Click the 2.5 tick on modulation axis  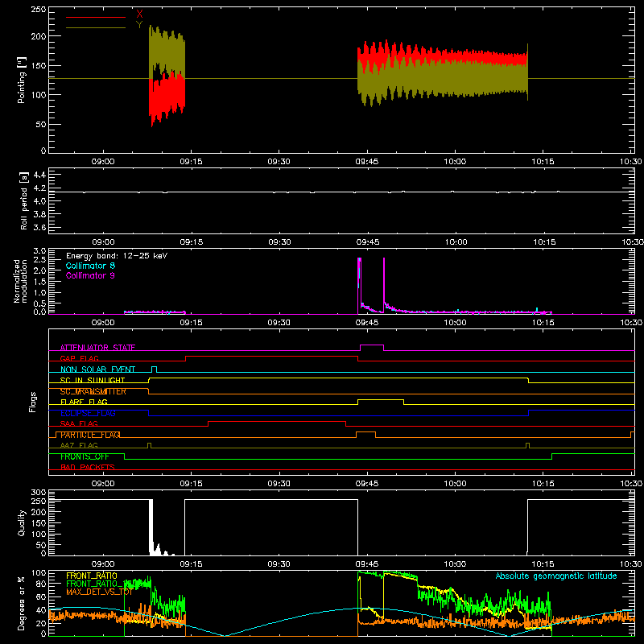[39, 260]
